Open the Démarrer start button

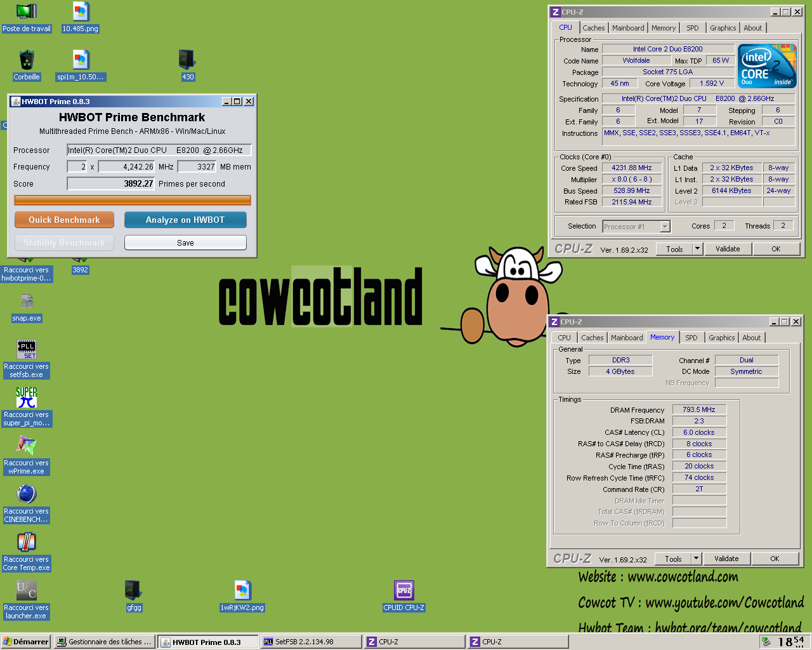26,642
